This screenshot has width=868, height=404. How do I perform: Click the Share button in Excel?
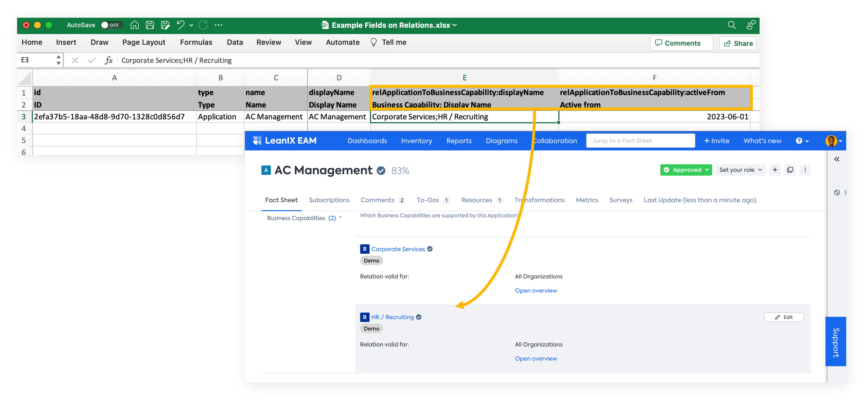click(x=738, y=43)
